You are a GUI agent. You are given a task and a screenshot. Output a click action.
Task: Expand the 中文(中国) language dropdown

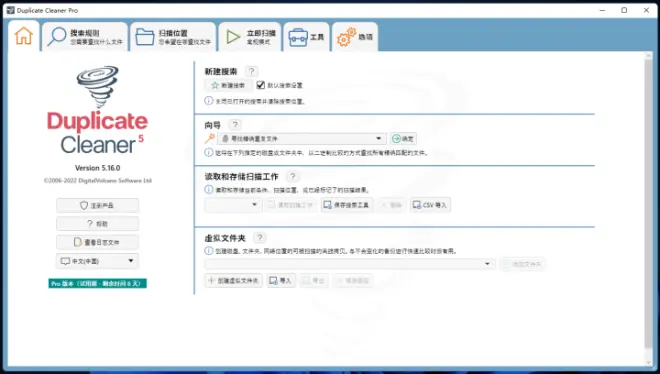[x=97, y=261]
